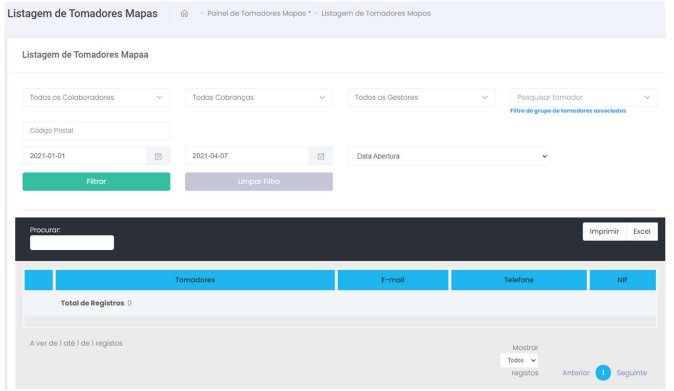Focus the Código Postal input field
The height and width of the screenshot is (391, 674).
[x=96, y=131]
